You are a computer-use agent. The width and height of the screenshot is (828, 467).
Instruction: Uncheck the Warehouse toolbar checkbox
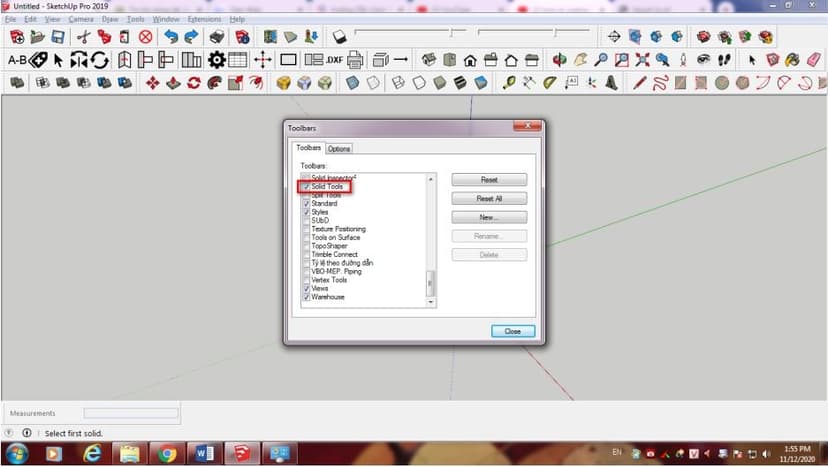(x=306, y=297)
